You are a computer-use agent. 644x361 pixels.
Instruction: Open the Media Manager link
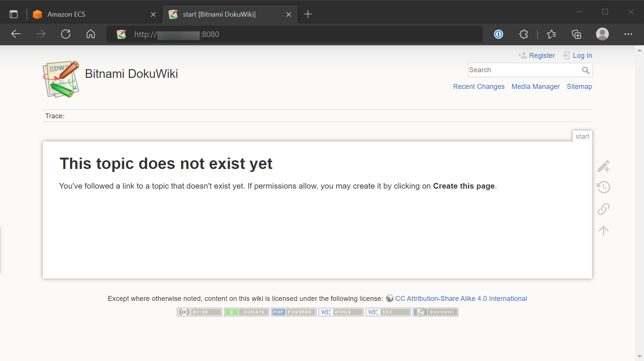pyautogui.click(x=536, y=87)
